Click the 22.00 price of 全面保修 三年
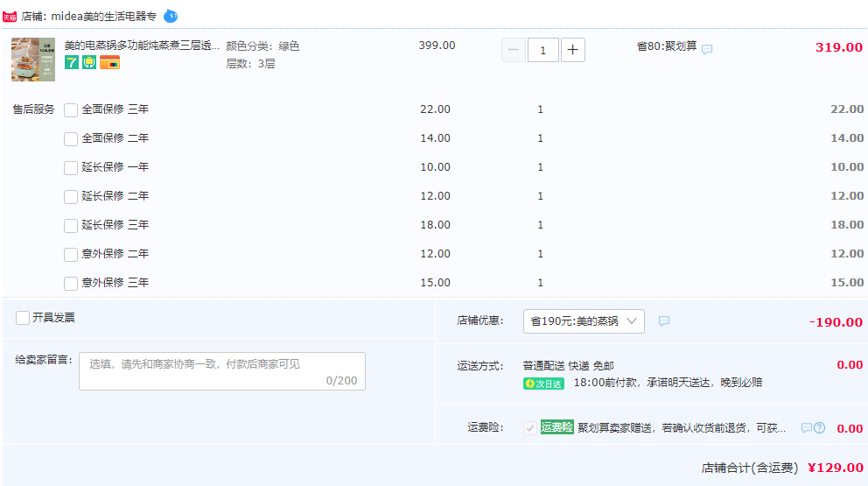Viewport: 868px width, 486px height. coord(435,109)
